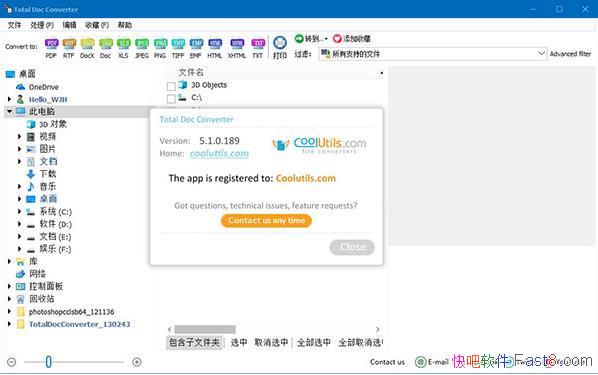Tick the C:\ drive checkbox
Screen dimensions: 598x375
point(171,99)
